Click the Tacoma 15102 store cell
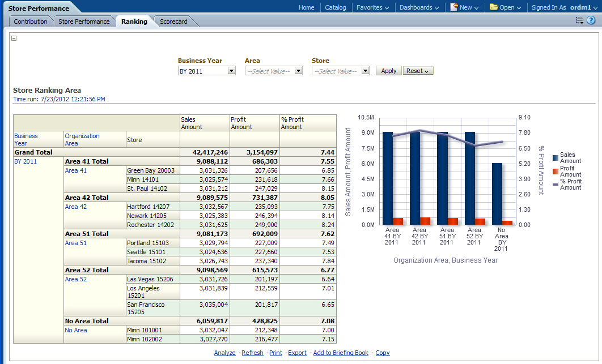Viewport: 602px width, 364px height. (153, 261)
